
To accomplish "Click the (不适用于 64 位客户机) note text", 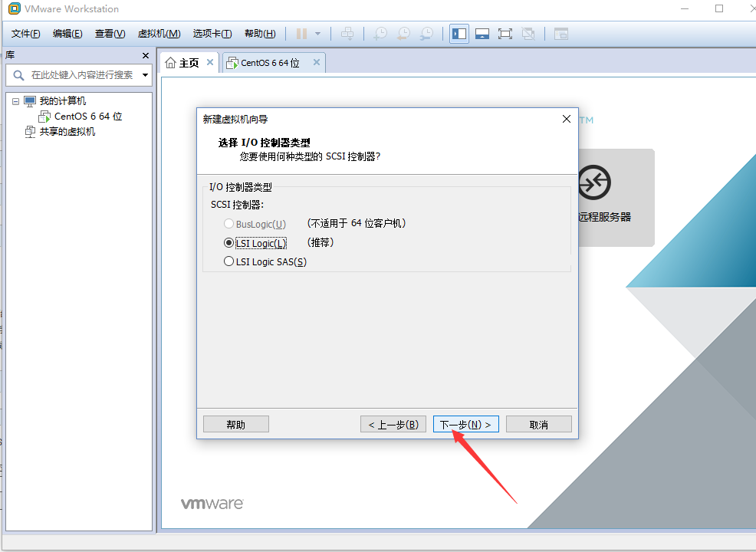I will tap(357, 223).
